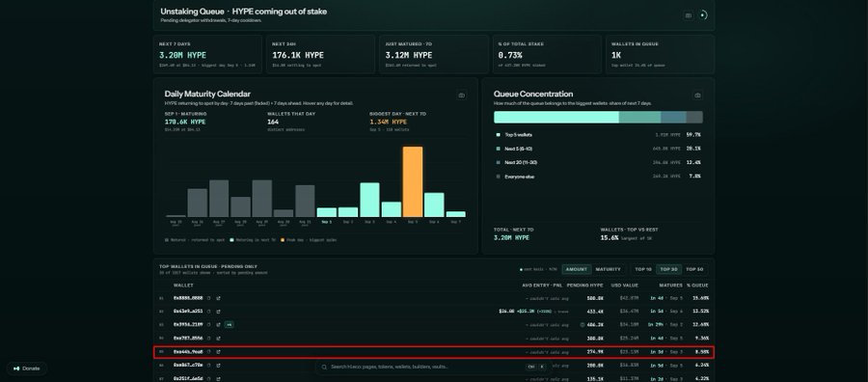Open external link in the 274.9K row

[219, 351]
